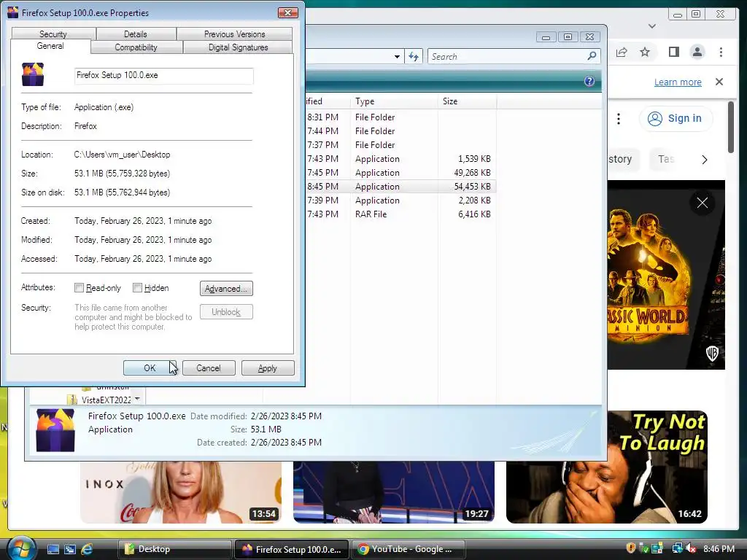Image resolution: width=747 pixels, height=560 pixels.
Task: Select the File Folder row modified 8:31 PM
Action: [400, 117]
